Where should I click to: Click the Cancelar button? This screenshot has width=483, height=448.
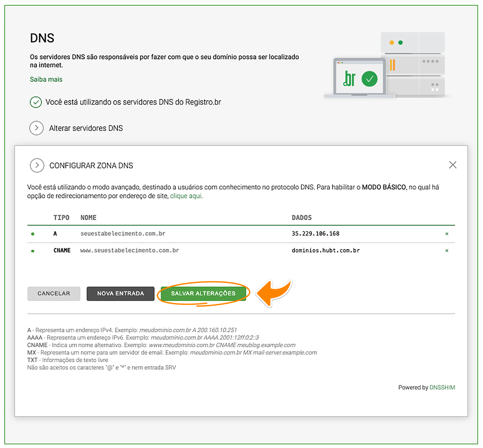pyautogui.click(x=54, y=293)
